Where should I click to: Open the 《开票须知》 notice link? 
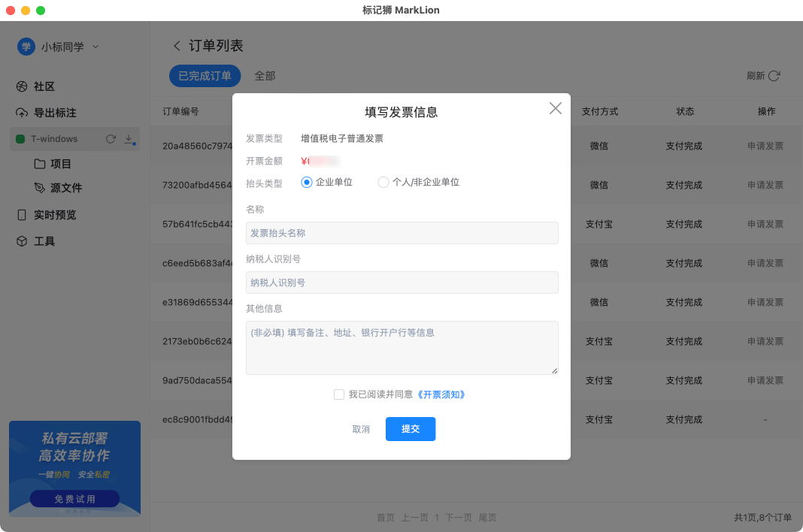click(x=441, y=394)
